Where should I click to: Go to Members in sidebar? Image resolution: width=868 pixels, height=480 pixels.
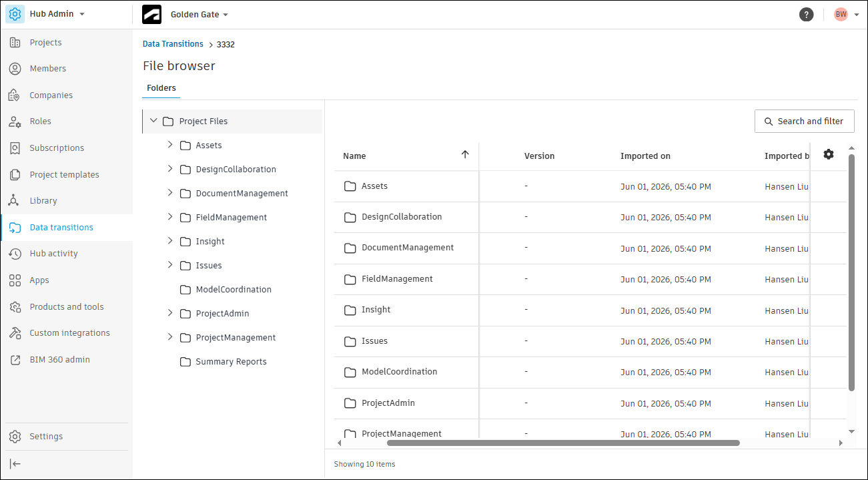click(48, 69)
